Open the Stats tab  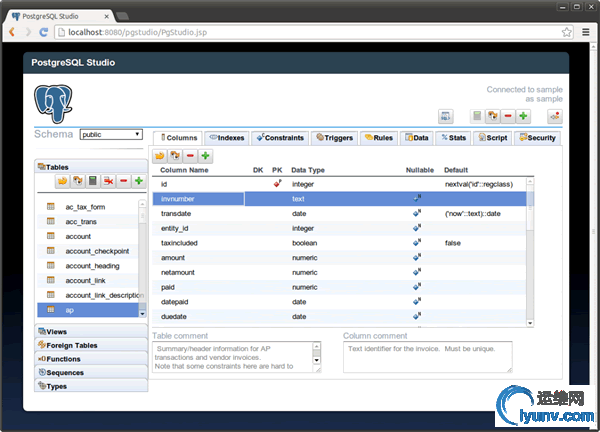(x=453, y=138)
